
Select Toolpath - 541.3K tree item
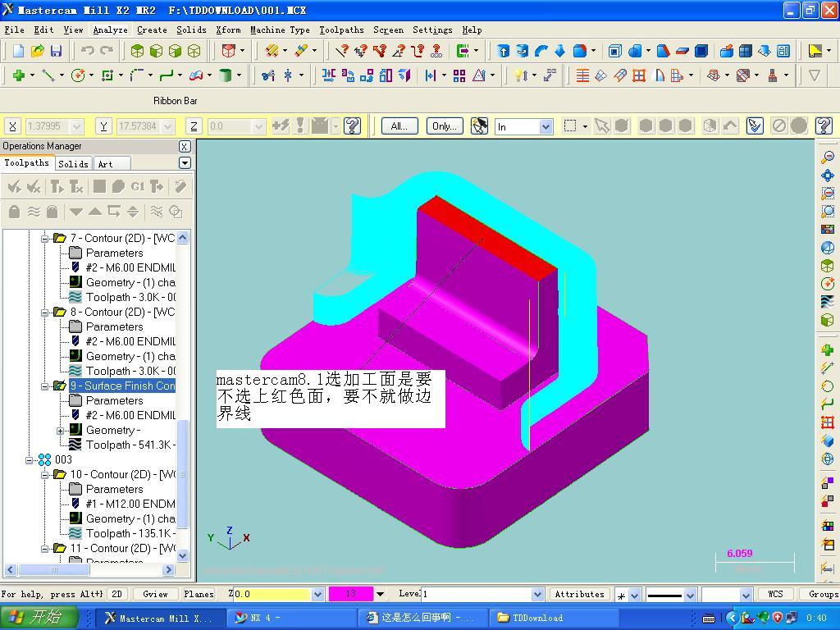click(x=130, y=445)
